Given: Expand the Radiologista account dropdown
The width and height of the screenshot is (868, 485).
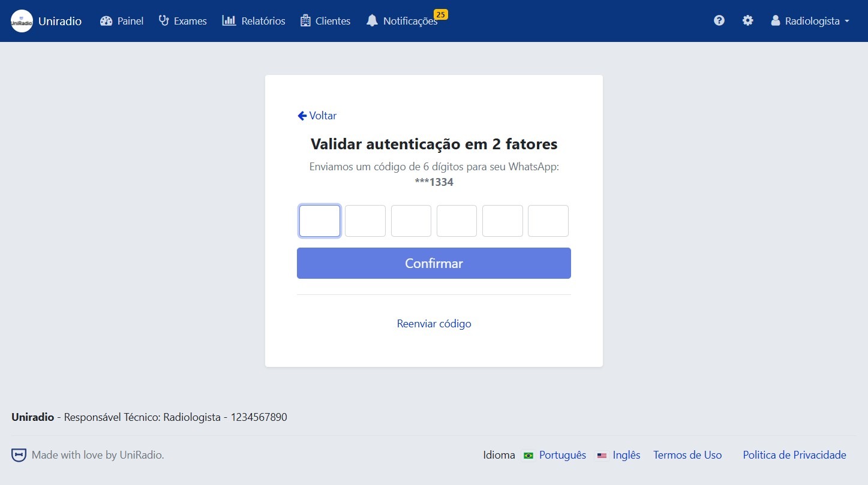Looking at the screenshot, I should click(810, 20).
